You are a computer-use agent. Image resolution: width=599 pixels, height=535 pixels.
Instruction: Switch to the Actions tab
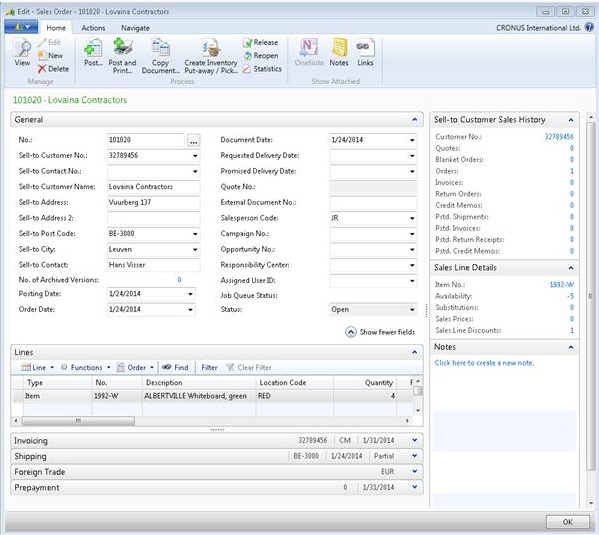[93, 28]
